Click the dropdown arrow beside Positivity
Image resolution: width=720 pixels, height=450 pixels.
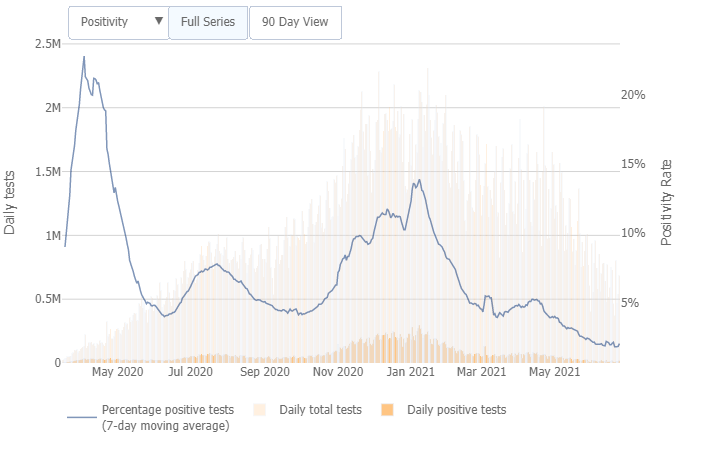(x=158, y=21)
